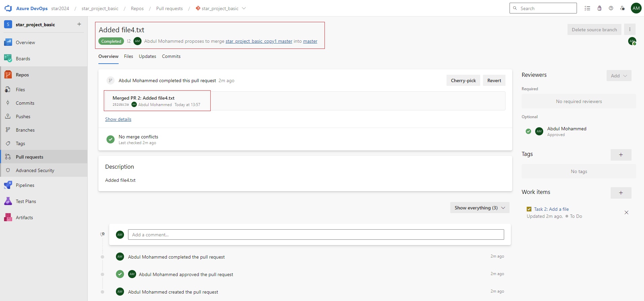Image resolution: width=644 pixels, height=301 pixels.
Task: Go to Commits under Repos
Action: pyautogui.click(x=44, y=103)
